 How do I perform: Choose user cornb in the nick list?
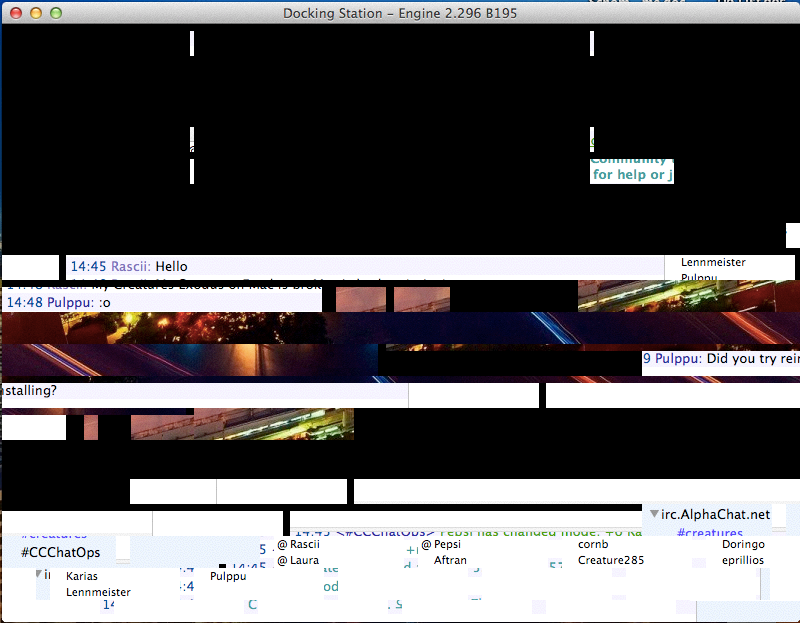593,545
